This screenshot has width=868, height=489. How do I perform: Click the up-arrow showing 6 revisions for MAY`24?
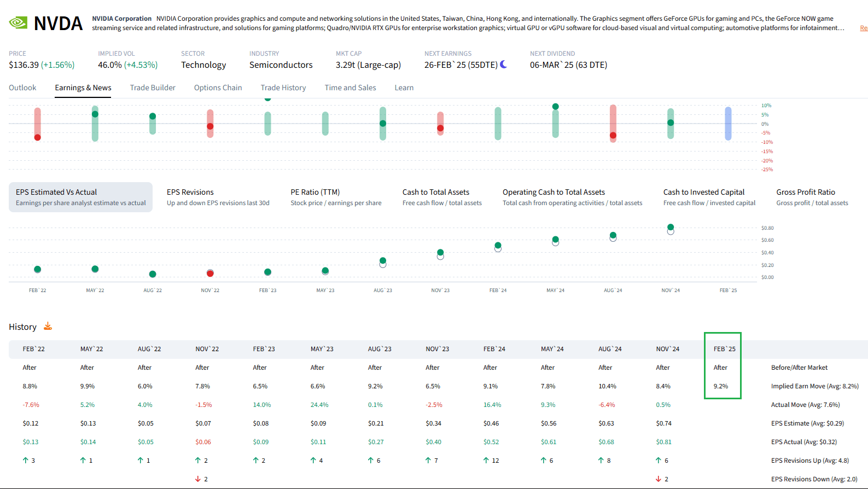542,460
